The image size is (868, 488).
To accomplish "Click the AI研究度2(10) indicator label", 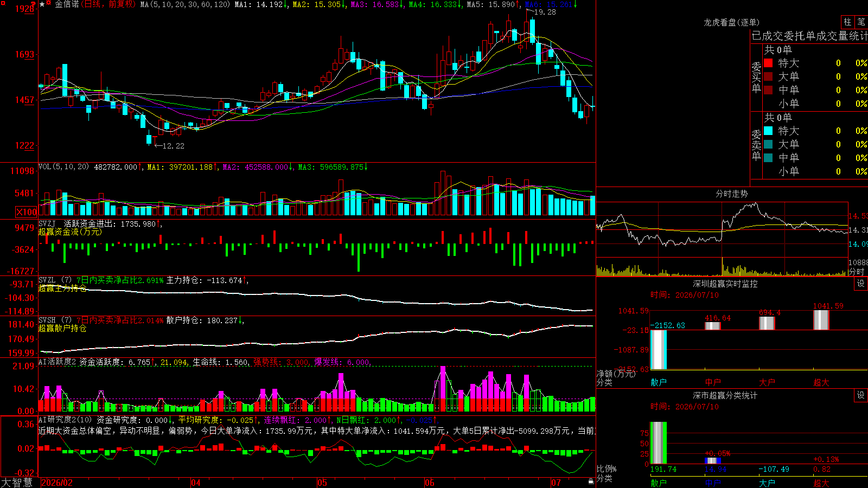I will [65, 420].
